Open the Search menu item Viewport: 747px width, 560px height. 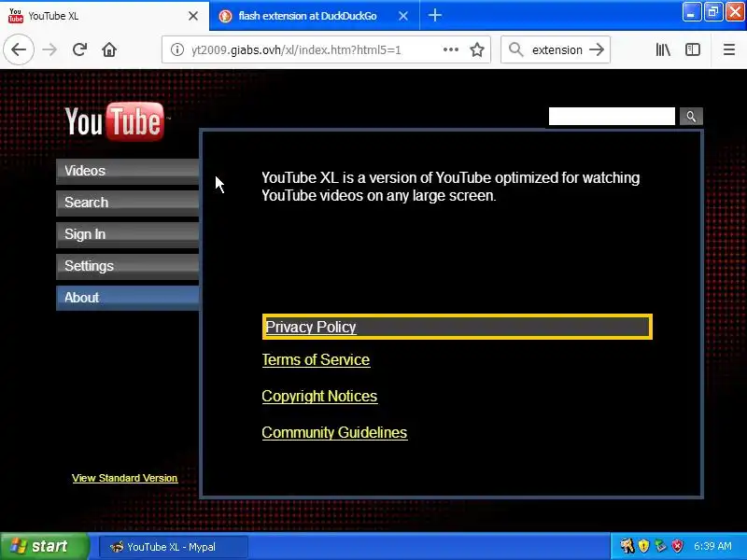coord(128,203)
